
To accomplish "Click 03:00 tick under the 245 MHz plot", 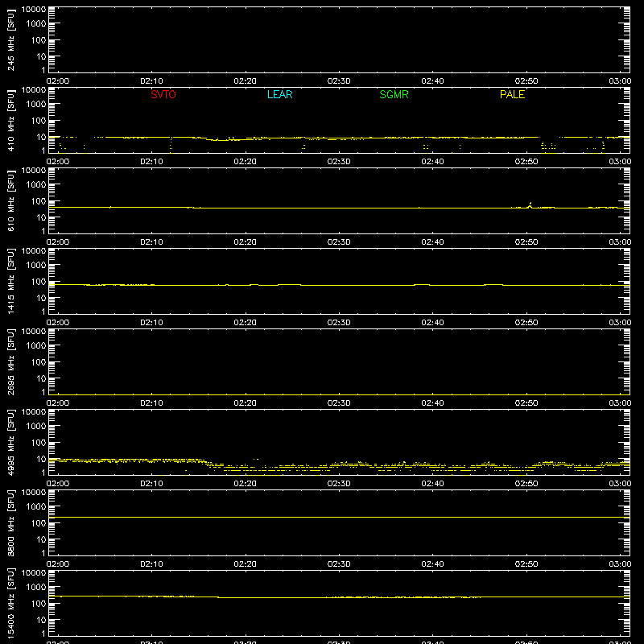I will click(620, 81).
